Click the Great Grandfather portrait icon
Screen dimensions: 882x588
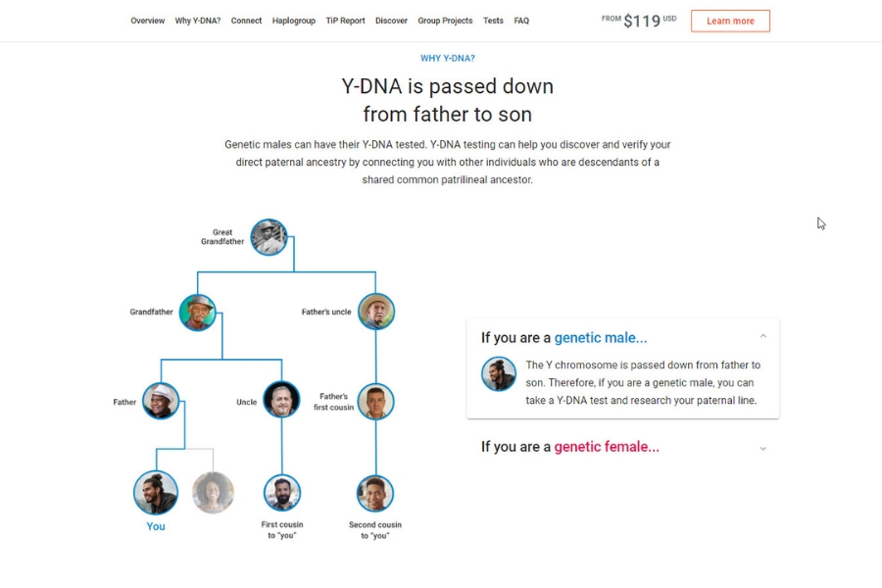(269, 237)
